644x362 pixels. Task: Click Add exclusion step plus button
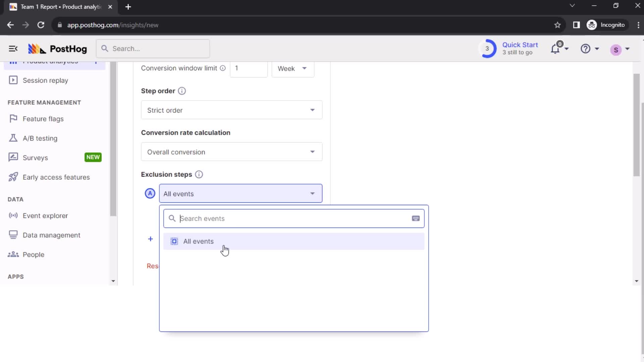150,239
